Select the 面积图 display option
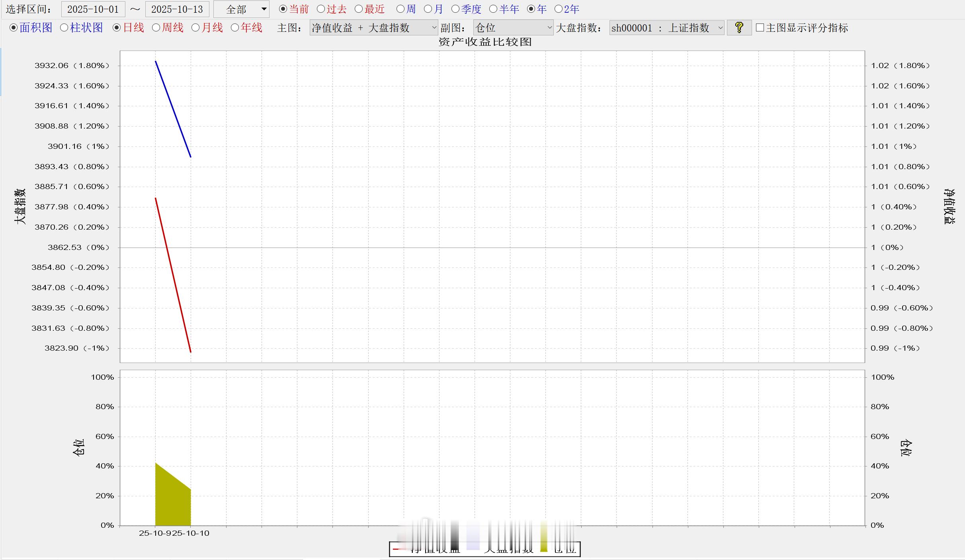 tap(14, 27)
